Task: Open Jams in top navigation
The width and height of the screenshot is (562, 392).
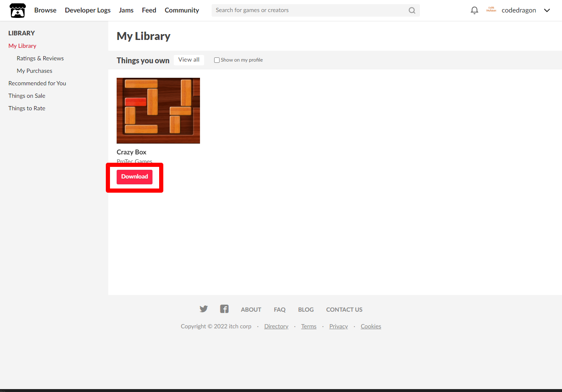Action: [126, 10]
